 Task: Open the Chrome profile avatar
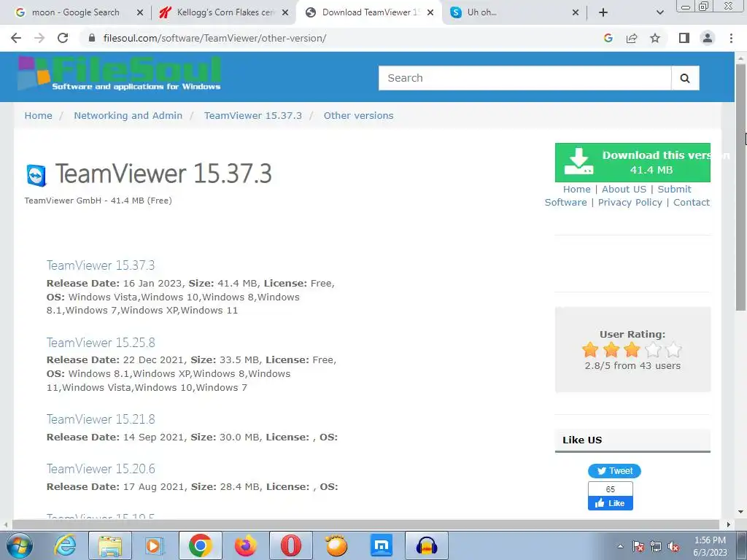(708, 38)
